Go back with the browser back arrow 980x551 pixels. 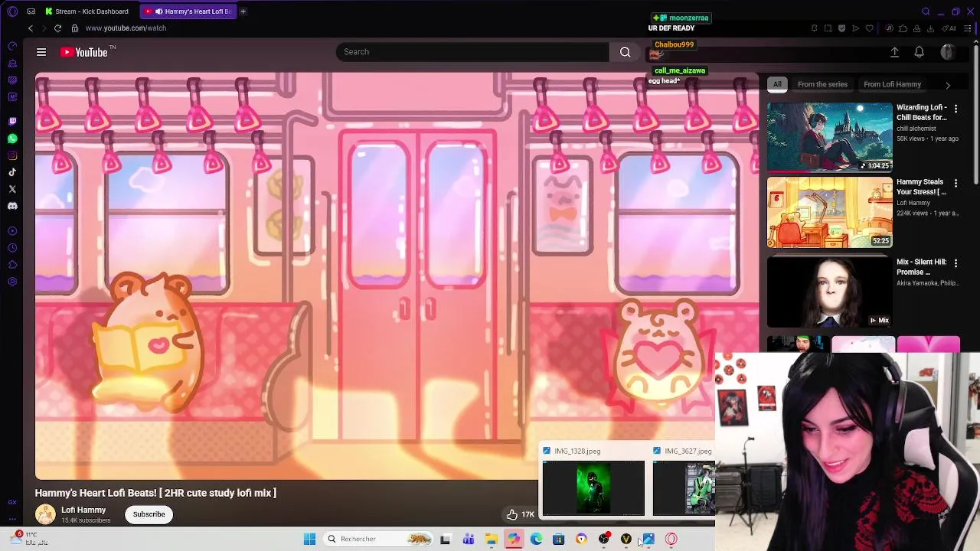tap(31, 28)
